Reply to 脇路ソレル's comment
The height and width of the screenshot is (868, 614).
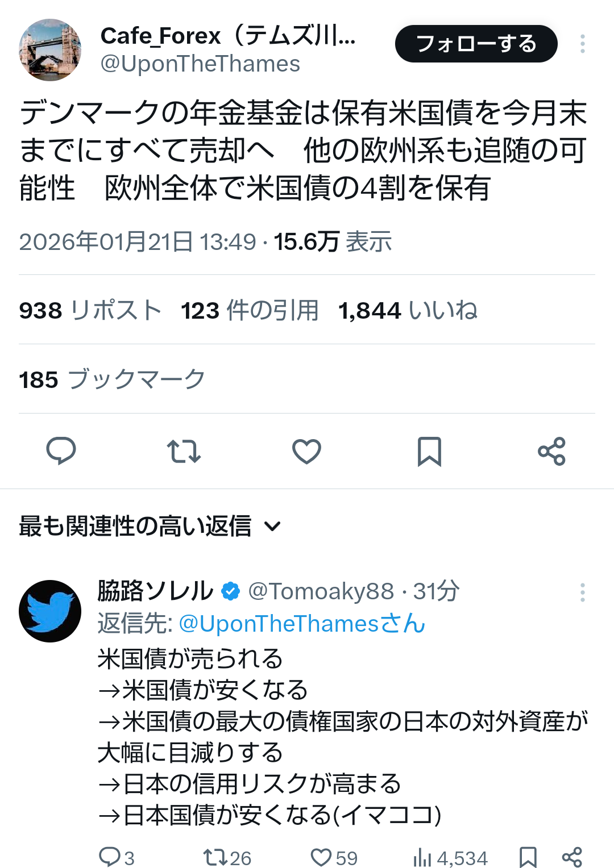pos(109,857)
